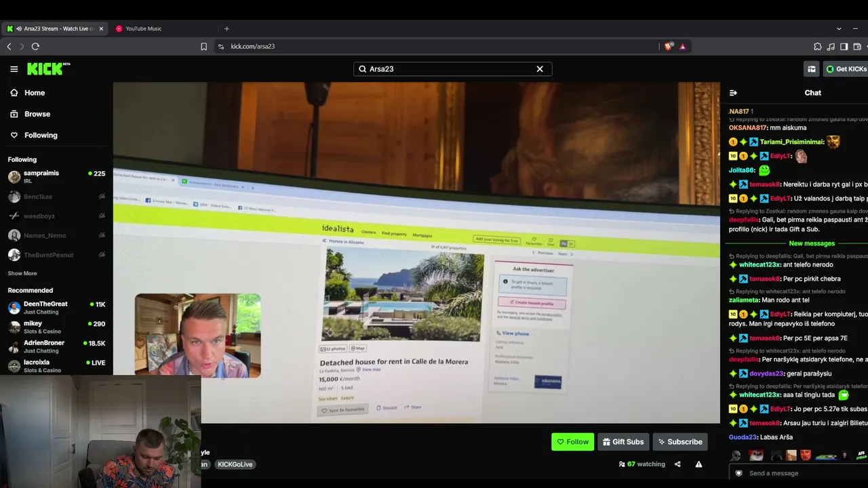The height and width of the screenshot is (488, 868).
Task: Mute the Arsa23 Stream tab audio
Action: [19, 28]
